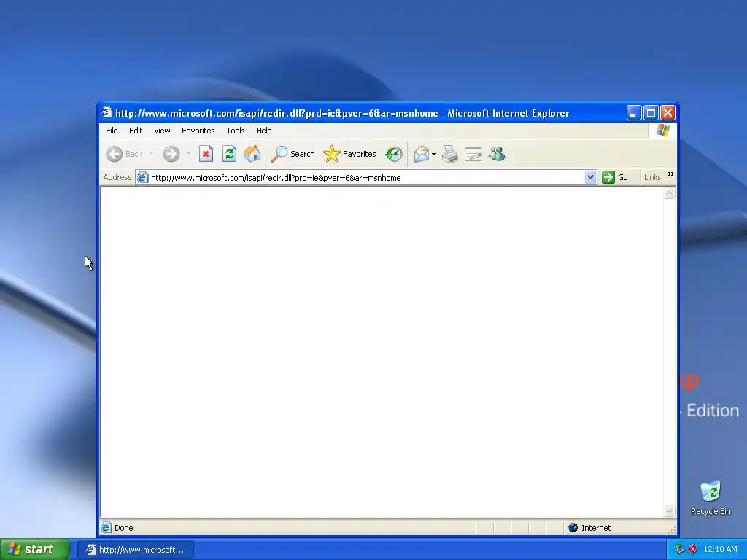Select the Internet Explorer taskbar button
This screenshot has height=560, width=747.
tap(136, 550)
